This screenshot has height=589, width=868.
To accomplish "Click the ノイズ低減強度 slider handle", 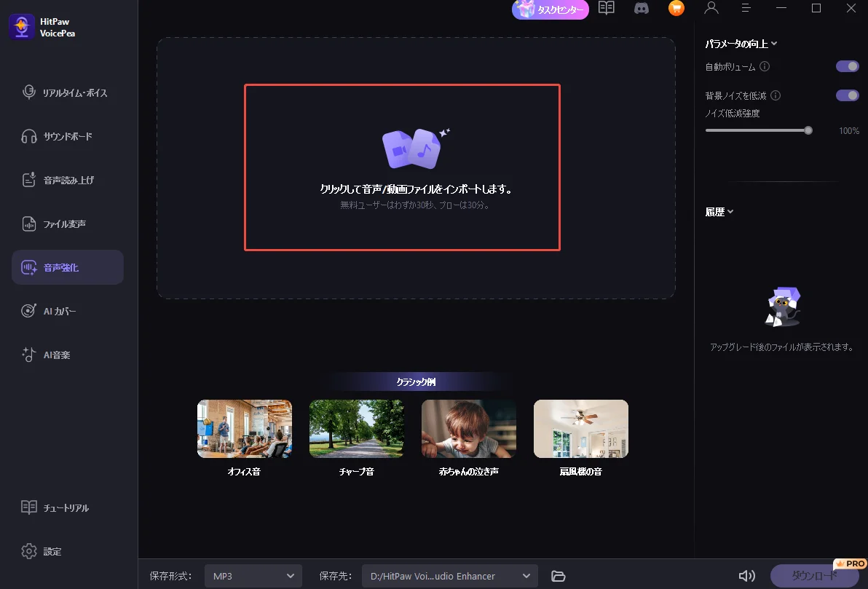I will click(808, 130).
